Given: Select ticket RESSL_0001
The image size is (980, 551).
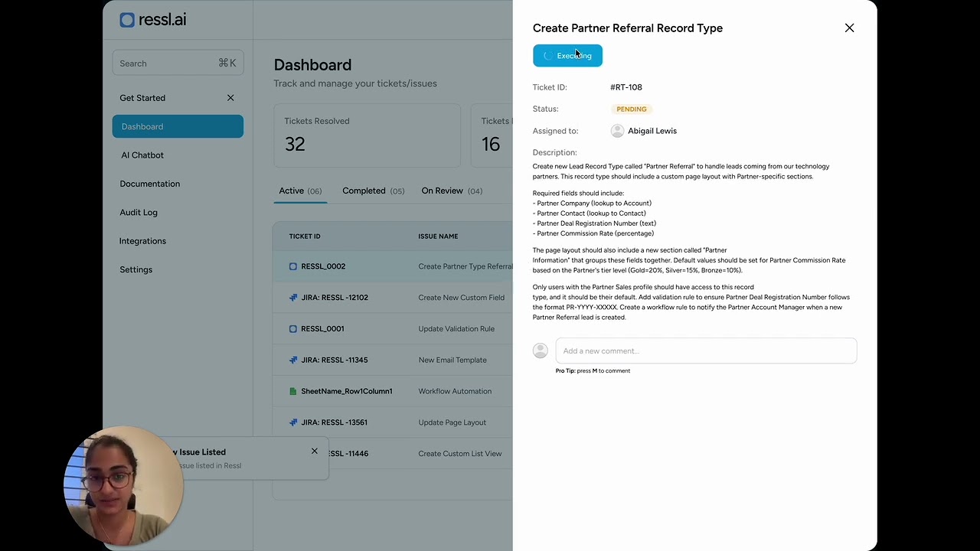Looking at the screenshot, I should 322,329.
